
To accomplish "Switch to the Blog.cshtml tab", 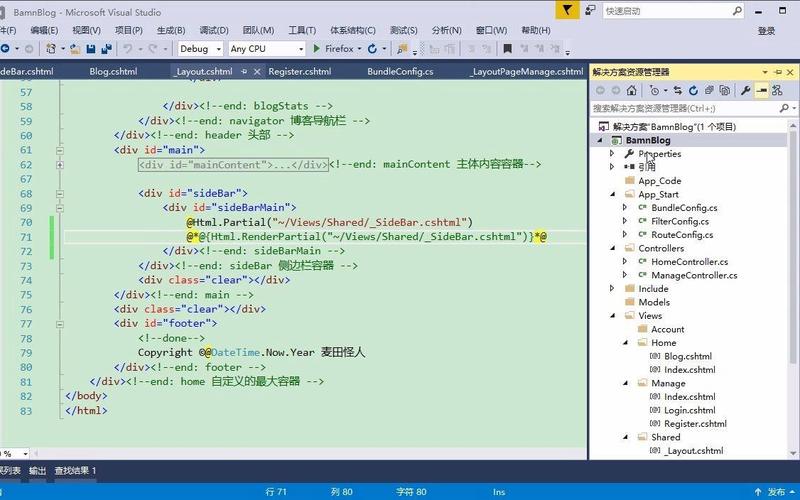I will pyautogui.click(x=113, y=71).
